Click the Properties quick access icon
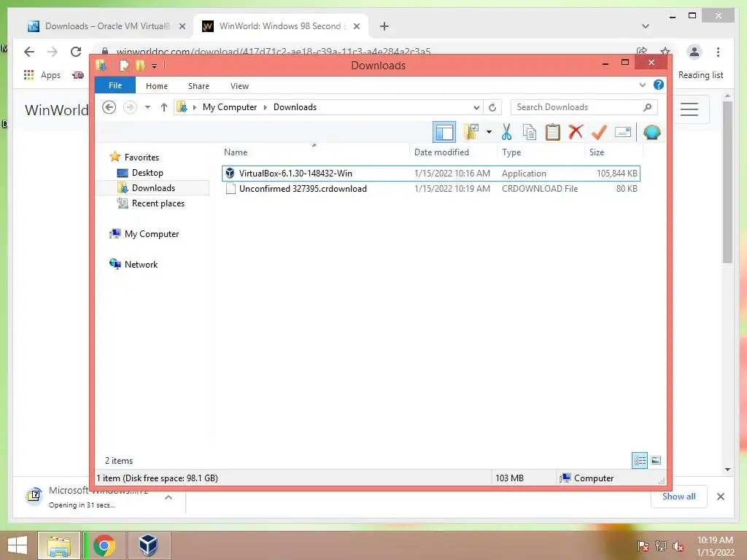This screenshot has height=560, width=747. coord(124,66)
